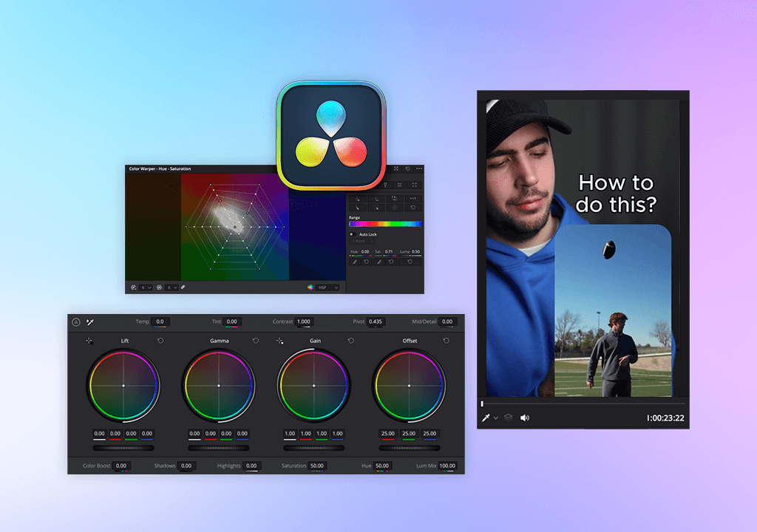Image resolution: width=757 pixels, height=532 pixels.
Task: Click the cursor-minus deselect tool in Color Warper
Action: [376, 199]
